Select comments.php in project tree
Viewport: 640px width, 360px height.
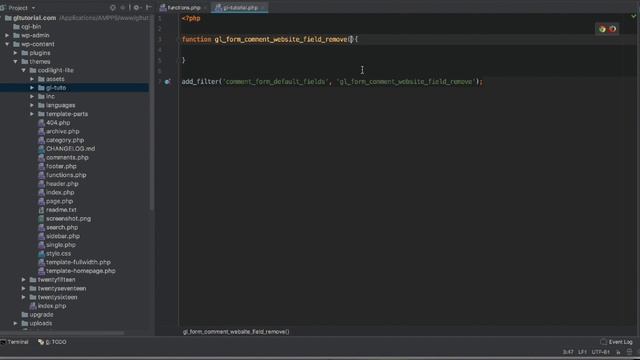(x=67, y=158)
